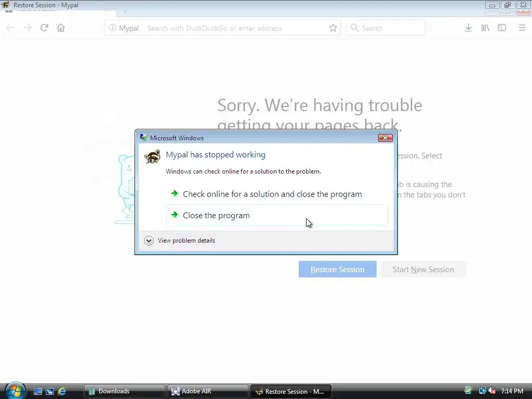Click Start New Session button
The height and width of the screenshot is (399, 532).
(x=423, y=269)
